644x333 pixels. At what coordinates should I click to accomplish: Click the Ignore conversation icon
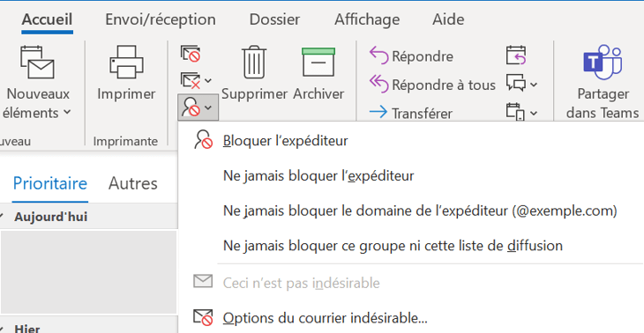191,54
